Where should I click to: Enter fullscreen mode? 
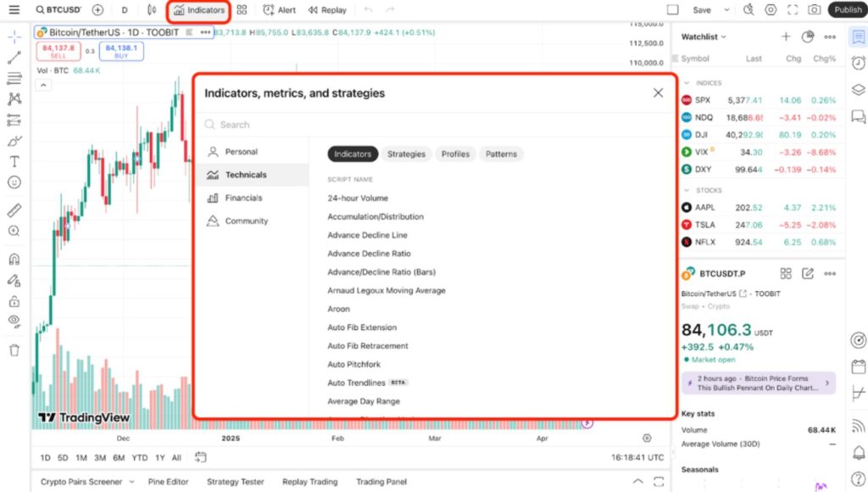click(793, 10)
